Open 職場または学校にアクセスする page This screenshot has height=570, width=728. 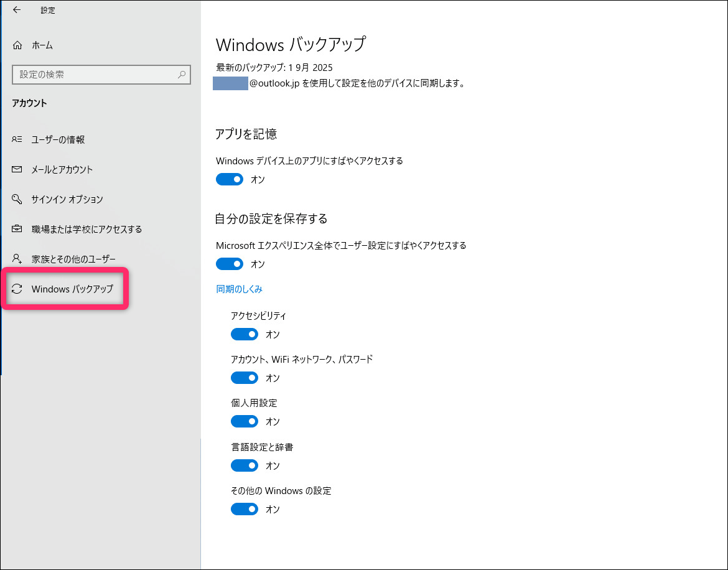click(x=86, y=229)
